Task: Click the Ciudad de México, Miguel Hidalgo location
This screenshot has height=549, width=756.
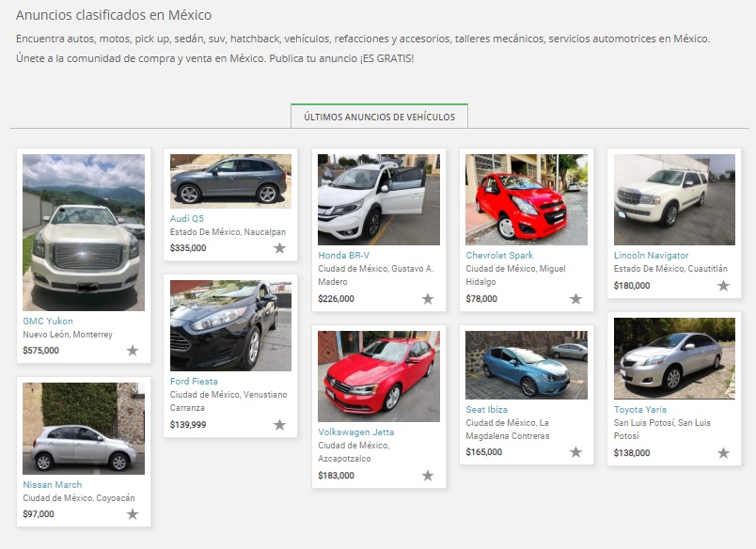Action: (515, 275)
